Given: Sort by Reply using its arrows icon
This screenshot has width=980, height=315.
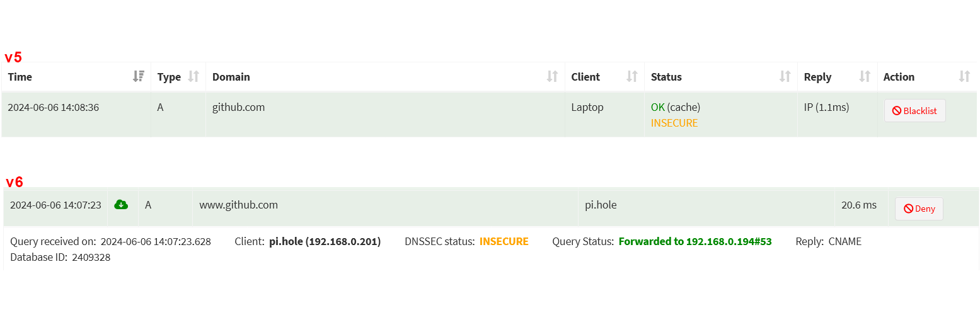Looking at the screenshot, I should tap(865, 77).
